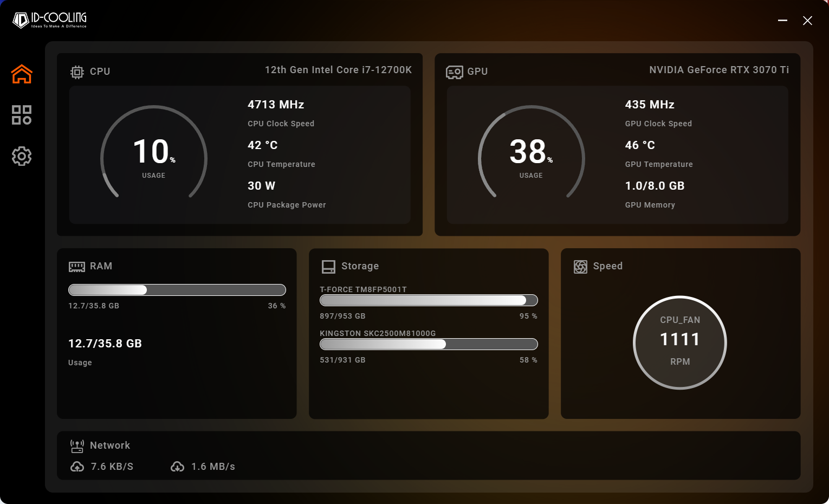Viewport: 829px width, 504px height.
Task: Click the 435 MHz GPU clock value
Action: coord(650,105)
